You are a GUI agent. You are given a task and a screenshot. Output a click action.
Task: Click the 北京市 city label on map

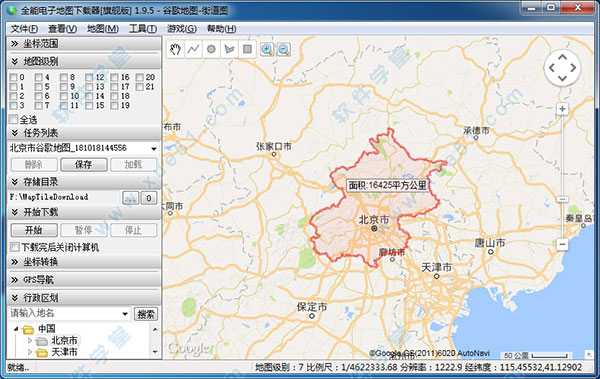[373, 220]
